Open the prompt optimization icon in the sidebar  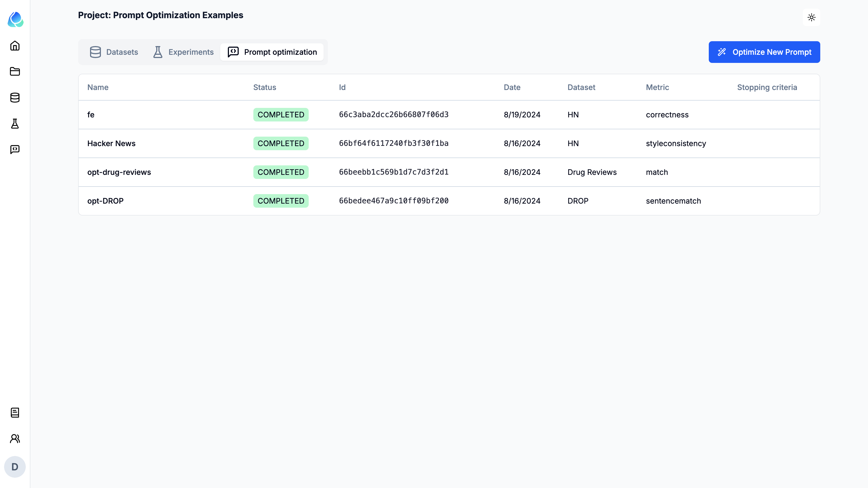15,150
